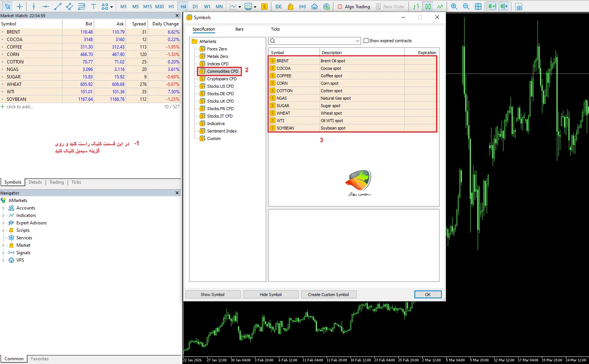Open the Trading tab in Market Watch
Image resolution: width=589 pixels, height=364 pixels.
56,182
